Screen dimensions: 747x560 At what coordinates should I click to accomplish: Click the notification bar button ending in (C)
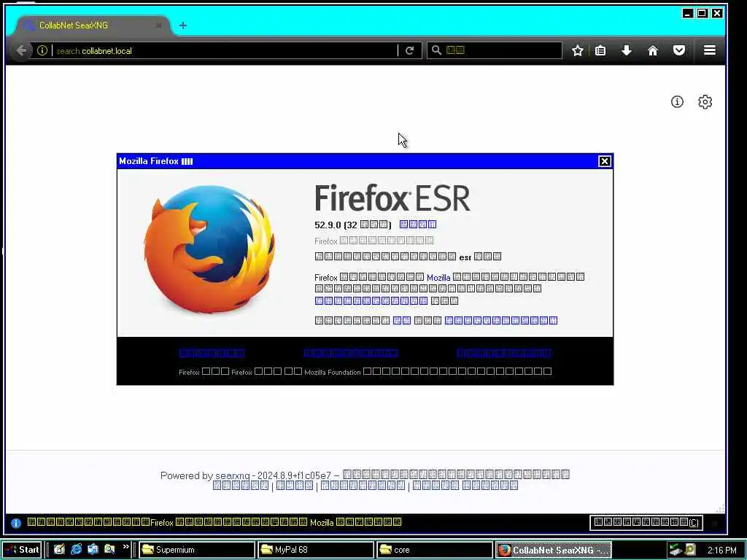pyautogui.click(x=646, y=522)
